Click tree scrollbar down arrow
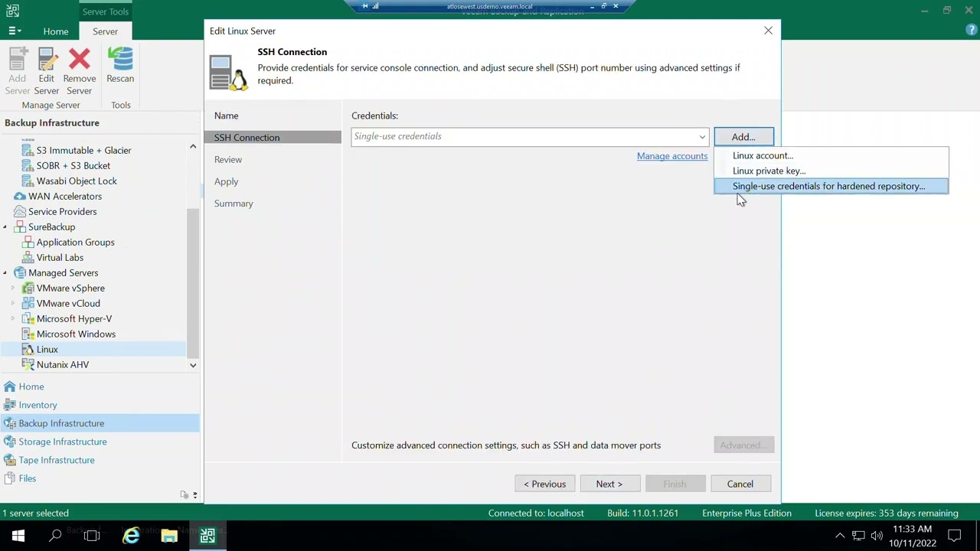This screenshot has width=980, height=551. pyautogui.click(x=193, y=365)
